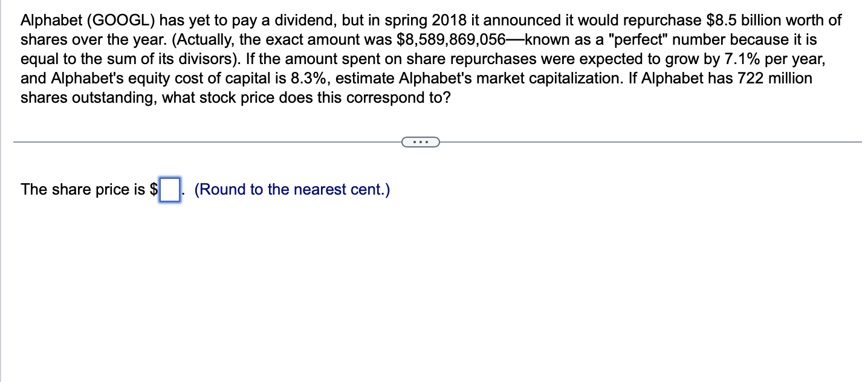Expand the collapsed section using the dots control
This screenshot has width=868, height=382.
420,141
